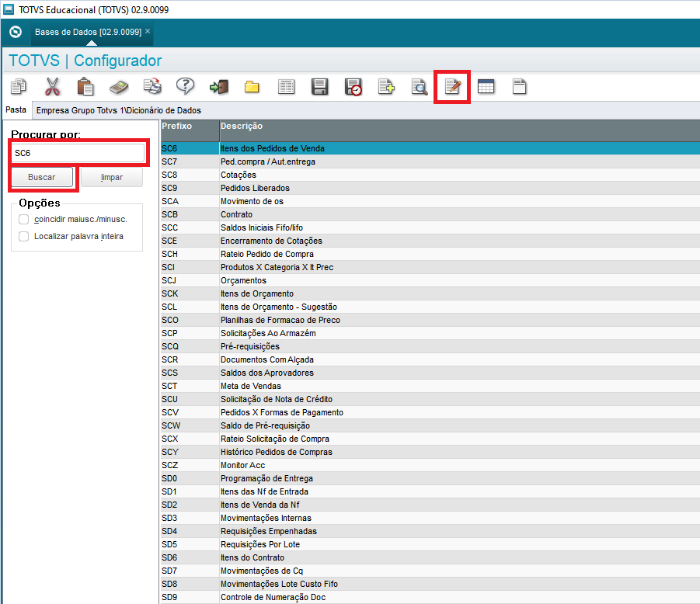This screenshot has width=700, height=604.
Task: Select SCS Saldos dos Aprovadores row
Action: 430,373
